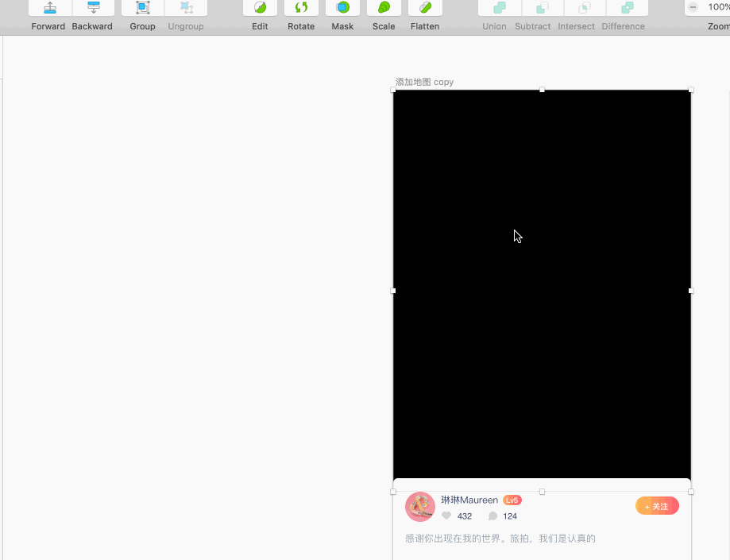This screenshot has height=560, width=730.
Task: Click the Lv5 level badge
Action: (512, 500)
